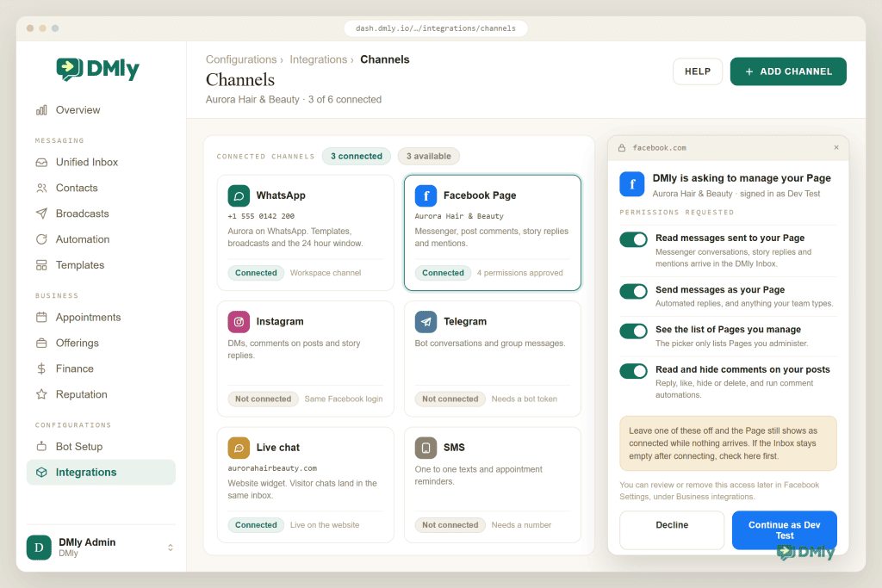This screenshot has height=588, width=882.
Task: Click the Instagram channel icon
Action: point(239,322)
